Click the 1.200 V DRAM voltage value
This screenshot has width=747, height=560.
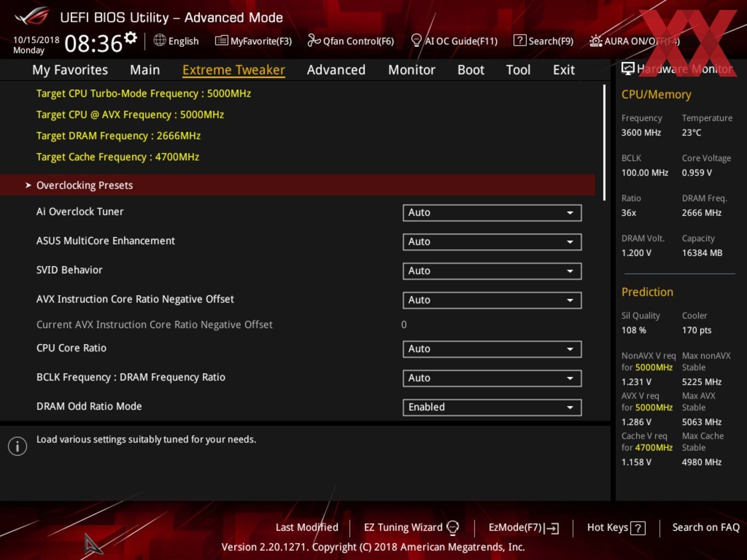tap(636, 253)
